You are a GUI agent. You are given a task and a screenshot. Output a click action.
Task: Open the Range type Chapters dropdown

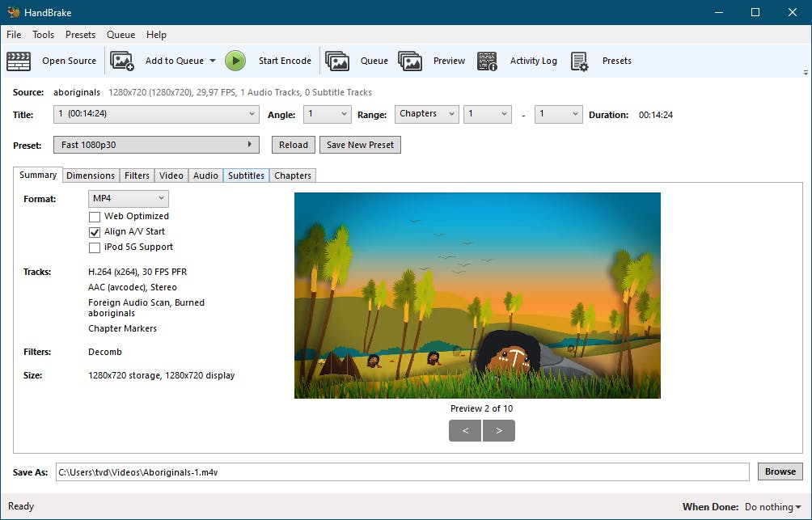tap(427, 114)
